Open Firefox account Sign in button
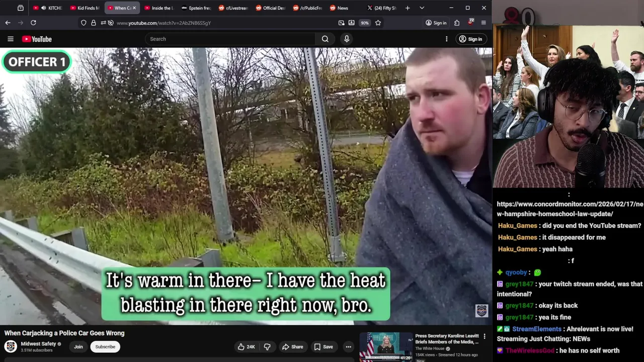 (436, 23)
